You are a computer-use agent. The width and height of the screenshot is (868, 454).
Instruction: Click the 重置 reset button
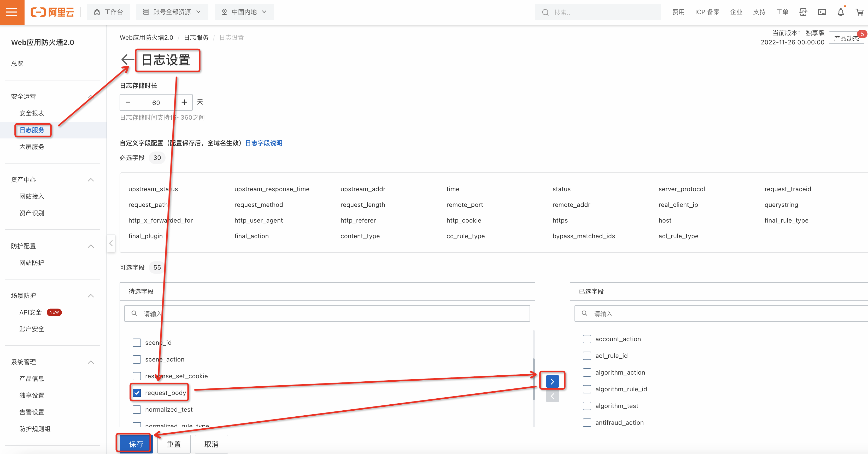point(174,444)
